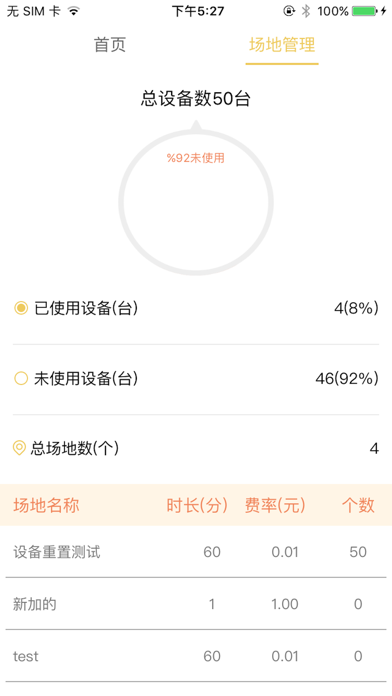Image resolution: width=392 pixels, height=696 pixels.
Task: Tap the 46(92%) unused devices value
Action: tap(347, 378)
